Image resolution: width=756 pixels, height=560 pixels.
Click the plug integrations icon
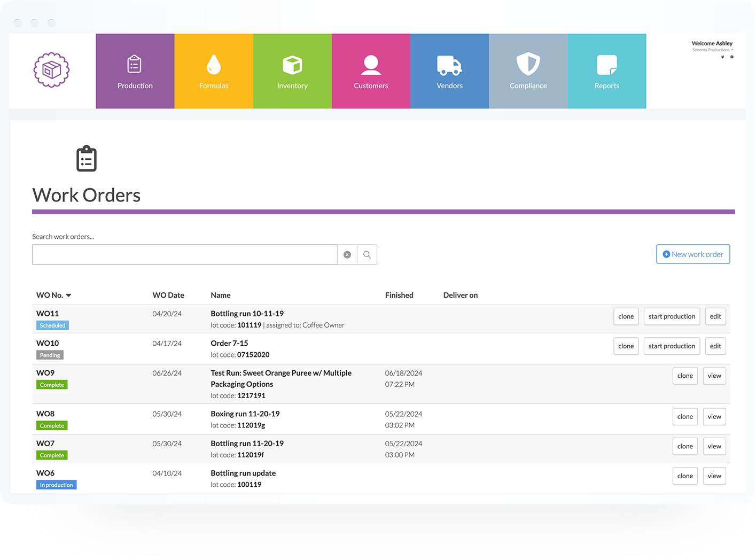pos(723,57)
